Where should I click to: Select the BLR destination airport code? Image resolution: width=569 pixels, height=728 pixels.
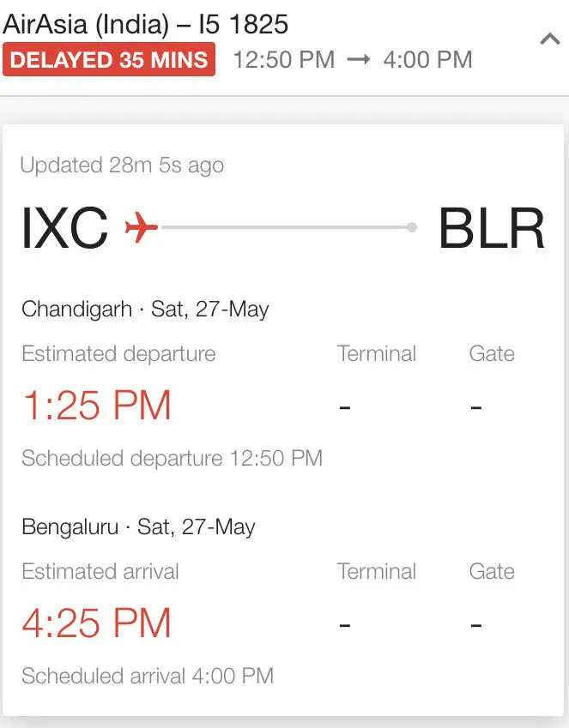(x=491, y=229)
